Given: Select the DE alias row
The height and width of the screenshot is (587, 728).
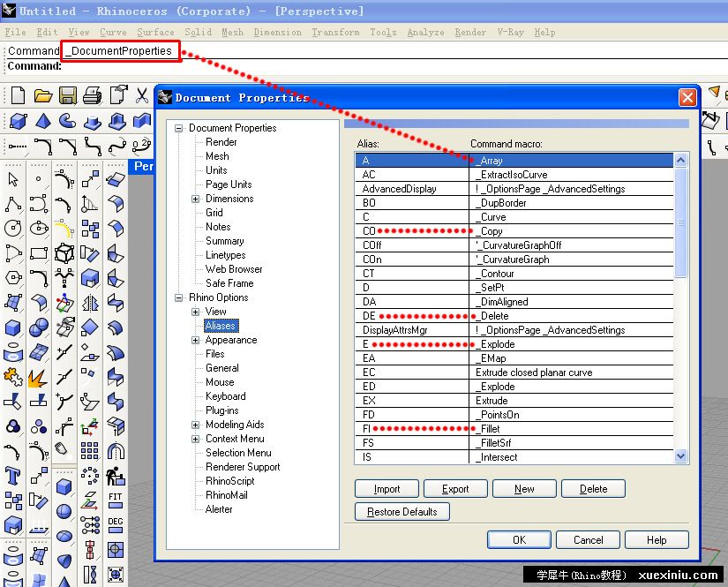Looking at the screenshot, I should pos(514,316).
